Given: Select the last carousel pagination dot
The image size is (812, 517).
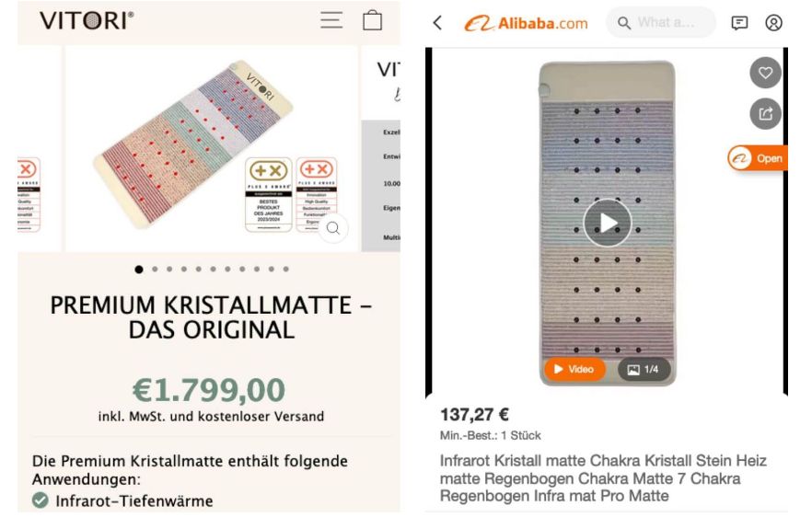Looking at the screenshot, I should coord(286,270).
